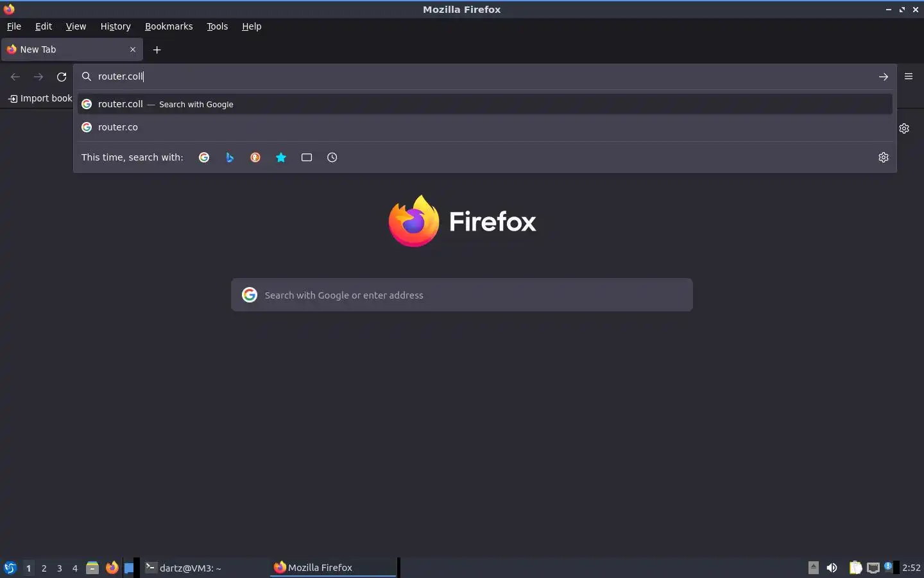Search in History clock icon
The height and width of the screenshot is (578, 924).
332,157
